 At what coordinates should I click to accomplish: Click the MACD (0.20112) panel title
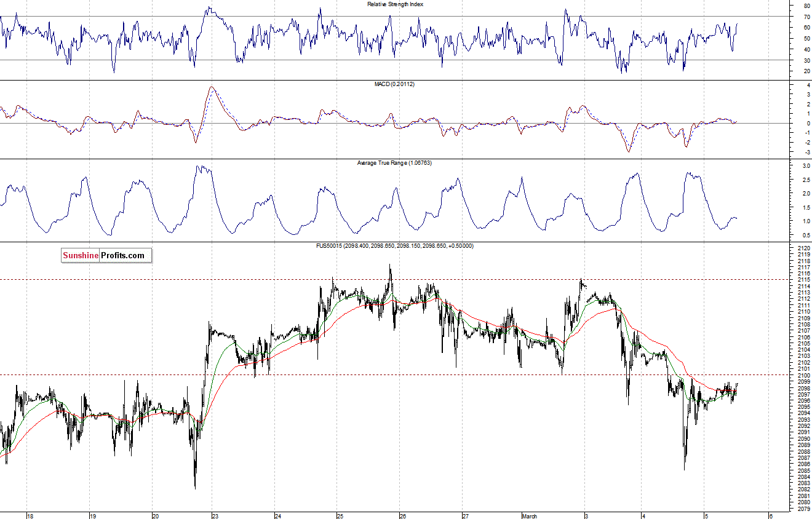tap(394, 84)
